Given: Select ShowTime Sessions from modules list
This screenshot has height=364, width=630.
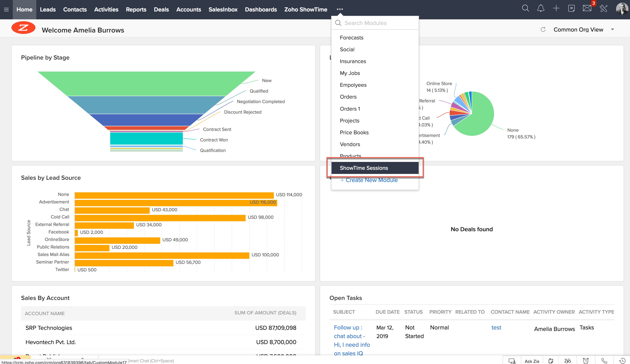Looking at the screenshot, I should tap(364, 168).
